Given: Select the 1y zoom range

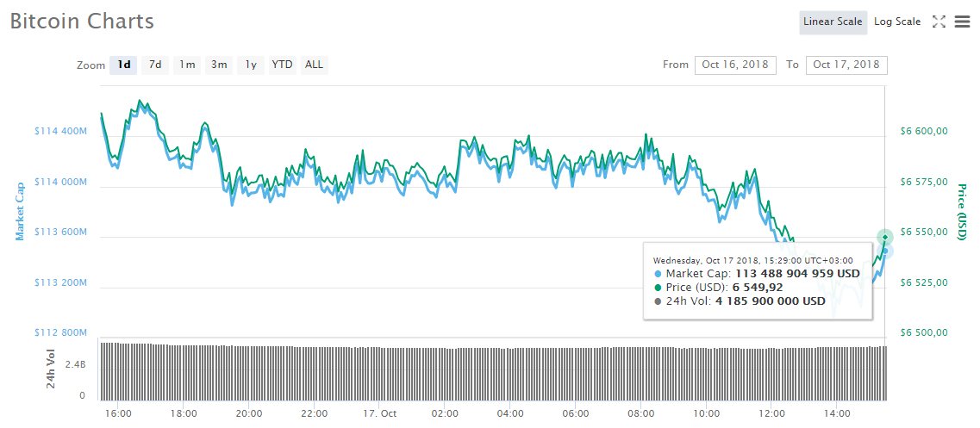Looking at the screenshot, I should (x=251, y=65).
